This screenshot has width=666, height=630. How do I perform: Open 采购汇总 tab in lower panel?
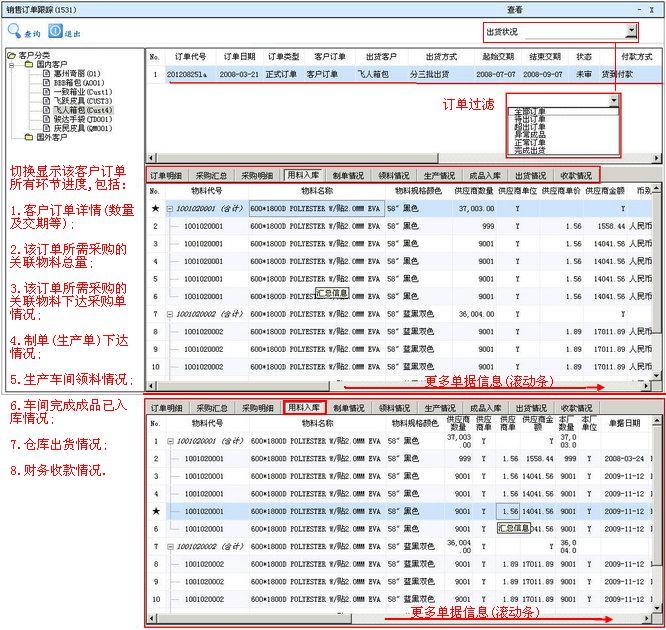pyautogui.click(x=212, y=408)
